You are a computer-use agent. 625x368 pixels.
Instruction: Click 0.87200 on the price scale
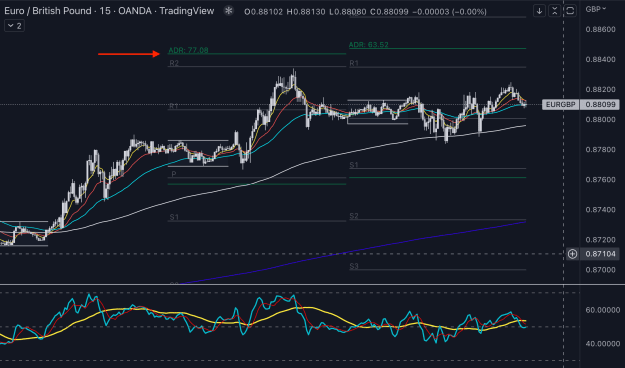(x=600, y=240)
